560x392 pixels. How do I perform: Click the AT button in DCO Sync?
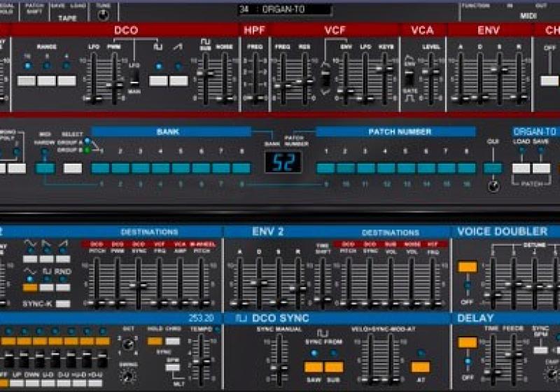(420, 367)
